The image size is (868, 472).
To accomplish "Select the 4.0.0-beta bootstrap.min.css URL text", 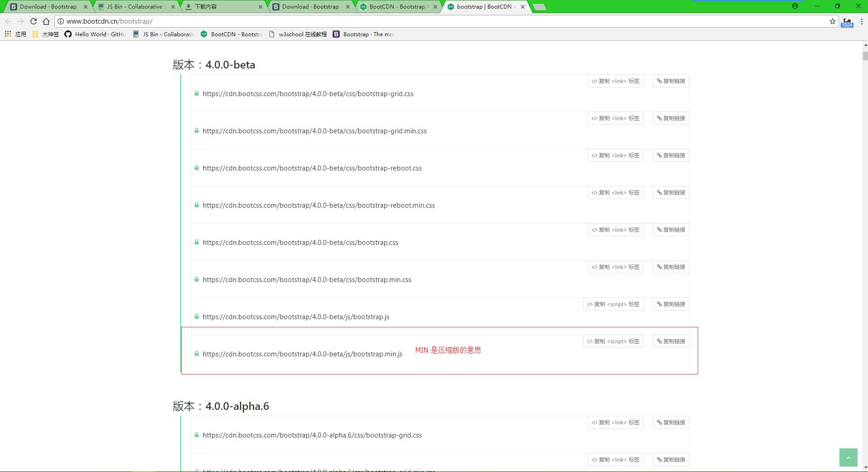I will tap(307, 280).
